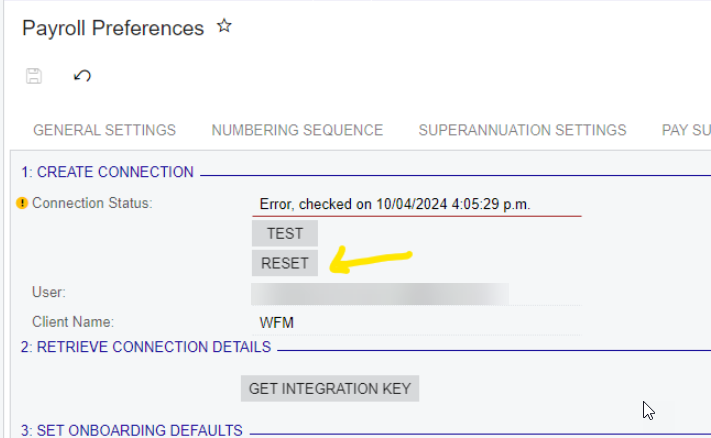This screenshot has width=711, height=438.
Task: Click the Undo arrow icon
Action: (x=83, y=76)
